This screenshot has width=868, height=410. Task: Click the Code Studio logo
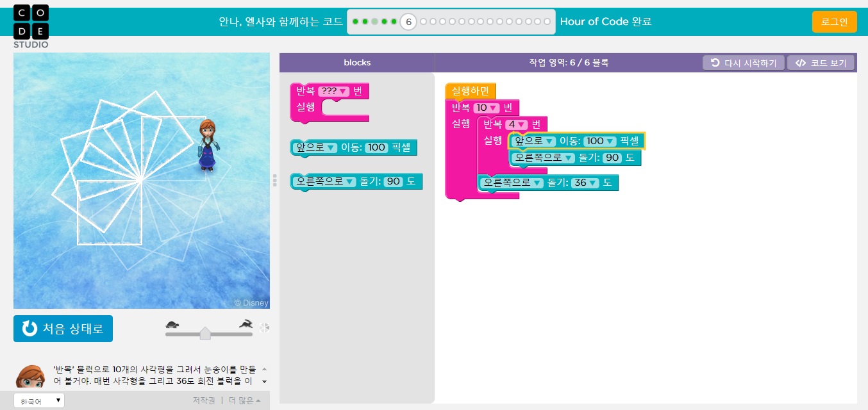click(x=30, y=26)
